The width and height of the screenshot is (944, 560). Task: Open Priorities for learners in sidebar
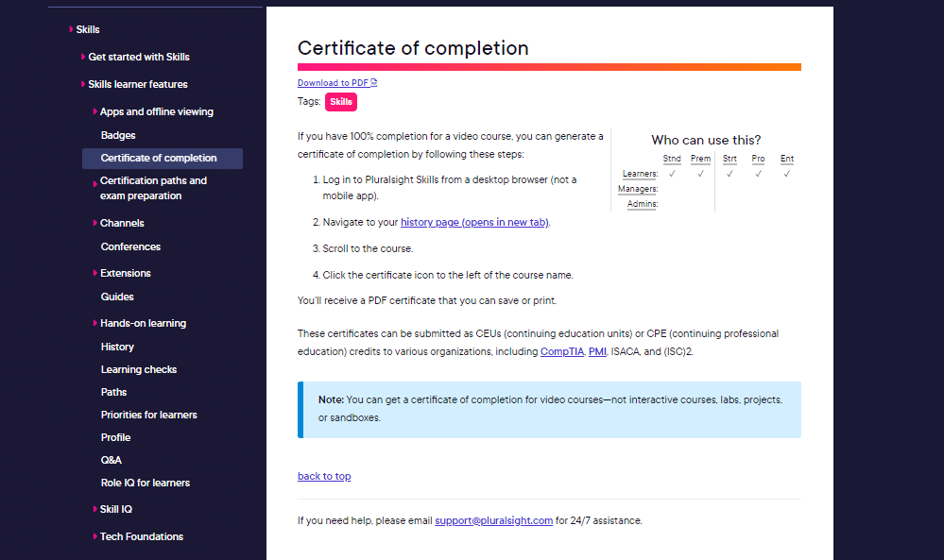(x=148, y=415)
